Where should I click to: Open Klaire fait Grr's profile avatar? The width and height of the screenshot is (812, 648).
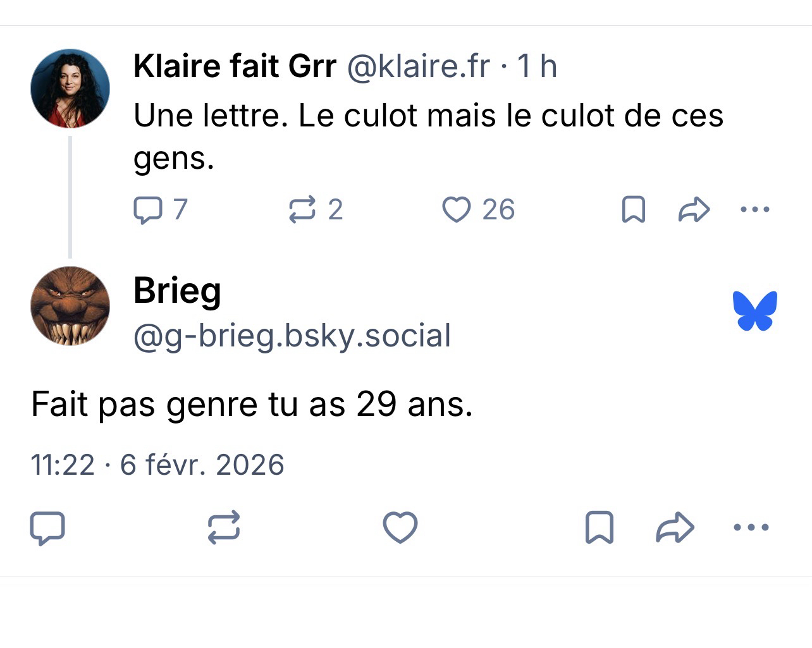coord(70,89)
